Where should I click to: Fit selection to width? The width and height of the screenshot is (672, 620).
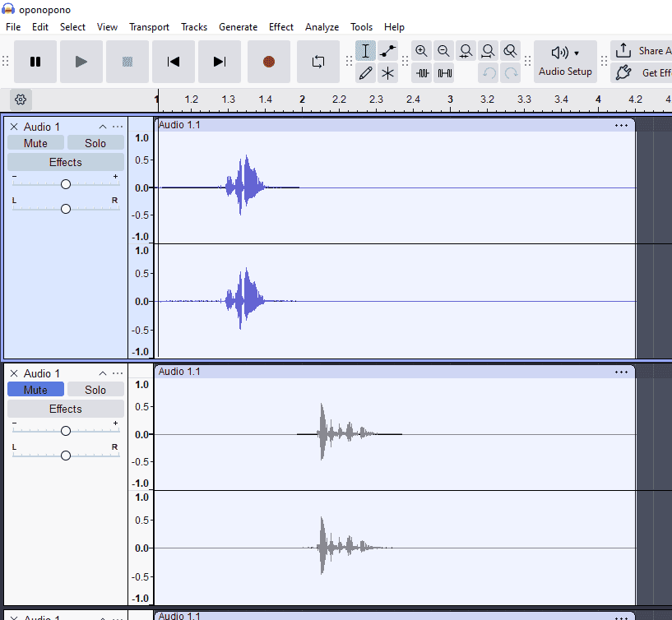coord(466,51)
